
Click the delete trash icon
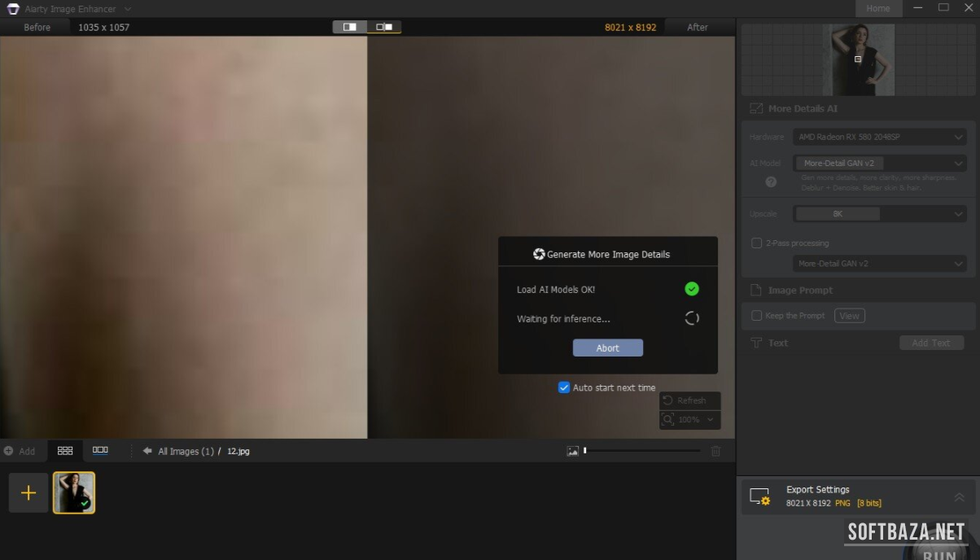pos(715,451)
